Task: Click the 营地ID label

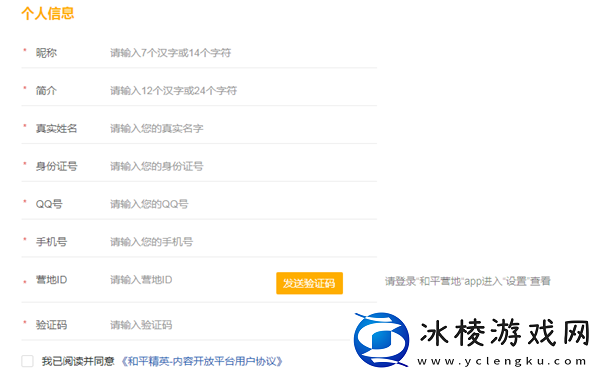Action: (x=52, y=280)
